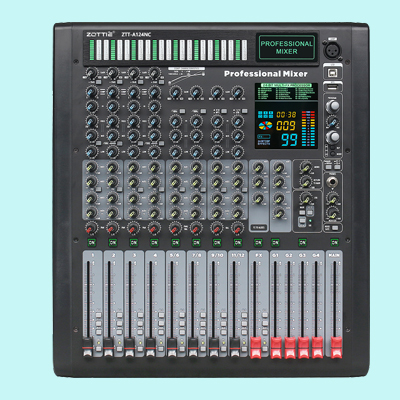Click the topmost gain knob of channel 3
Image resolution: width=400 pixels, height=400 pixels.
[133, 72]
